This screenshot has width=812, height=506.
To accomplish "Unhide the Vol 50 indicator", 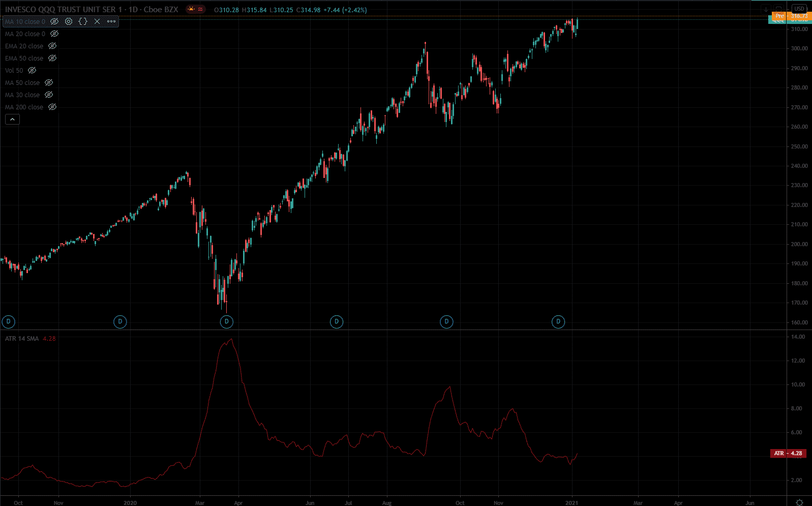I will (x=32, y=70).
